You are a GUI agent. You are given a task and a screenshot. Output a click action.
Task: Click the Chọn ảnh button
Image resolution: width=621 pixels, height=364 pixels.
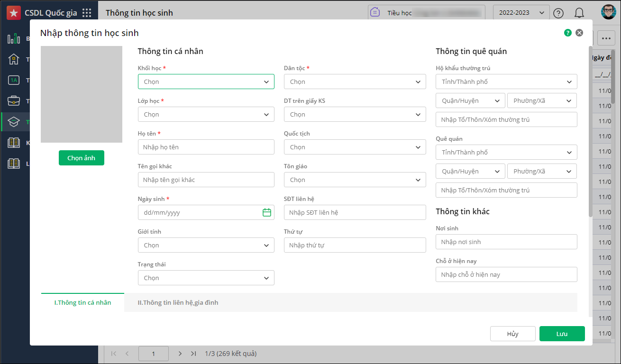[82, 158]
